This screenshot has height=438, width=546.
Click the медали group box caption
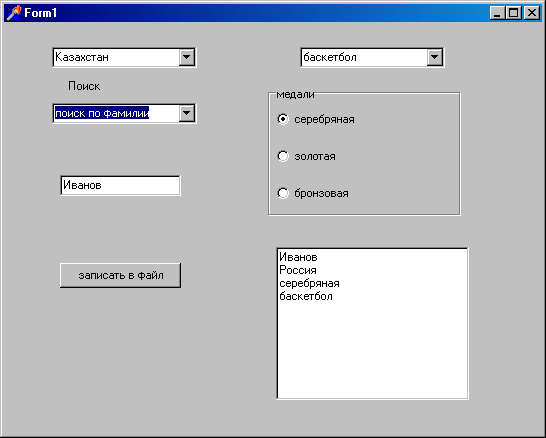click(295, 94)
